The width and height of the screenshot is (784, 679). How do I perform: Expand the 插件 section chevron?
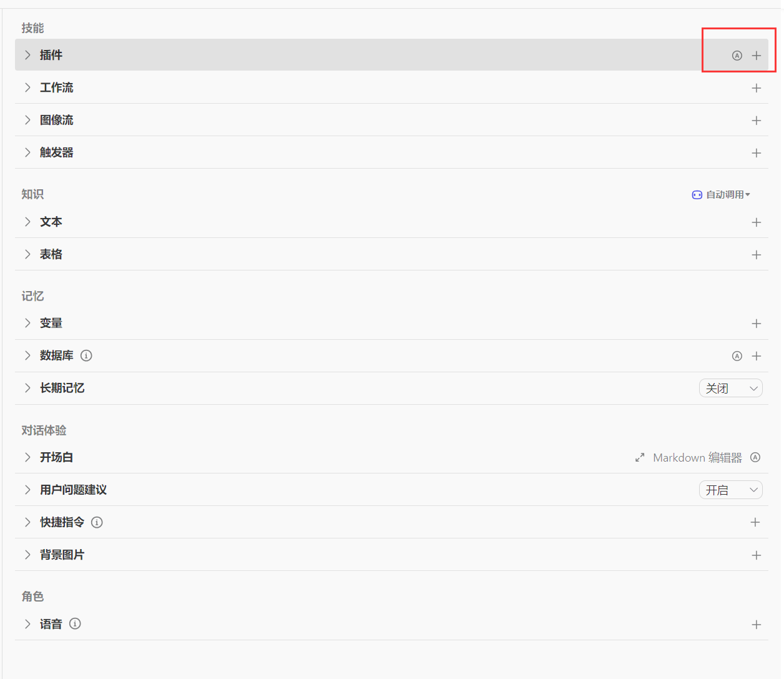27,55
